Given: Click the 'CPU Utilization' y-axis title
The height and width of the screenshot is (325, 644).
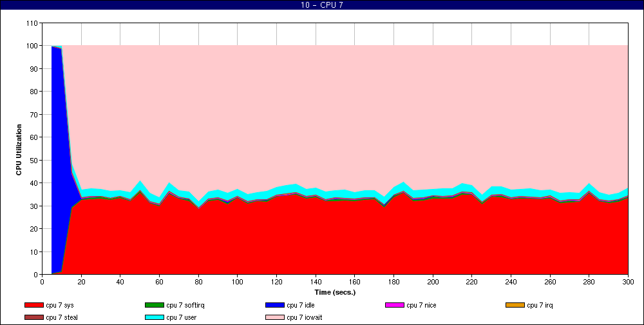Looking at the screenshot, I should coord(19,150).
